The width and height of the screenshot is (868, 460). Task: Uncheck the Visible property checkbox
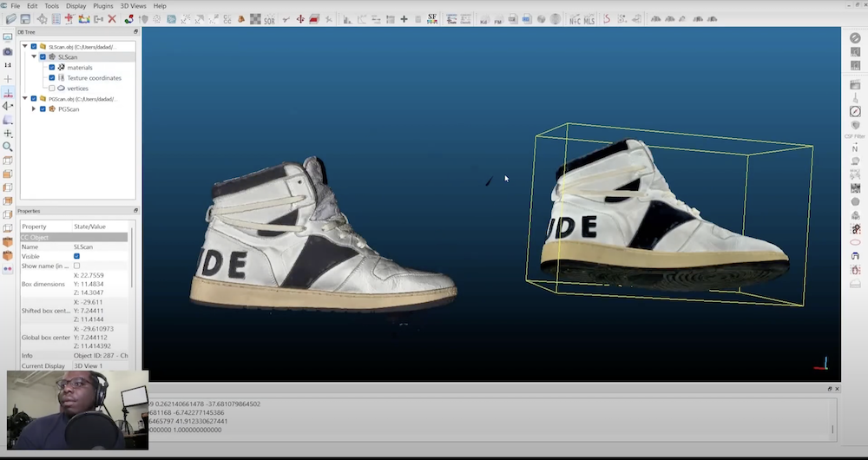[x=76, y=256]
